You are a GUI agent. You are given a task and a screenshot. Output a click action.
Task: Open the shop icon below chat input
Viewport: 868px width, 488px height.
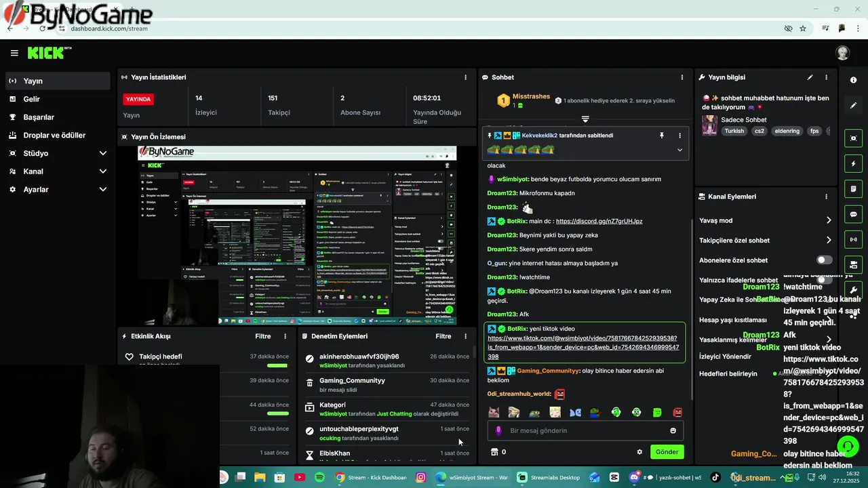point(494,452)
